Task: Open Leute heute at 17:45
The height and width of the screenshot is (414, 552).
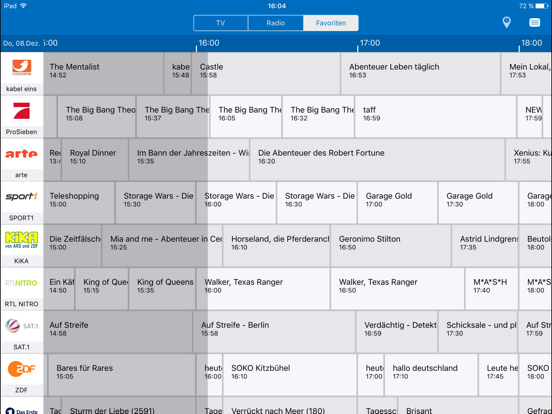Action: click(x=498, y=375)
